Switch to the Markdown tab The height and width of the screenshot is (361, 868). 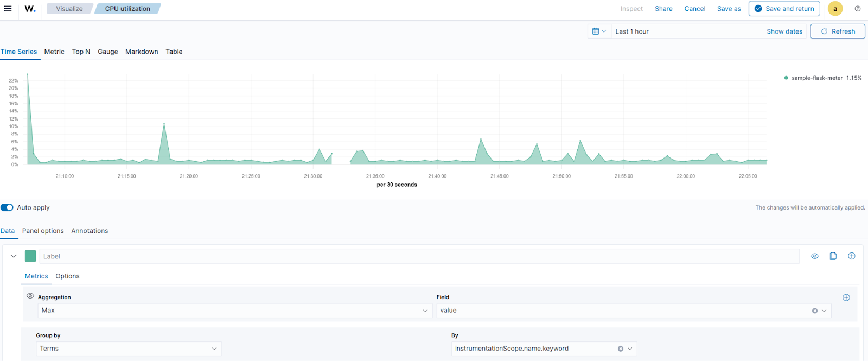(x=142, y=52)
